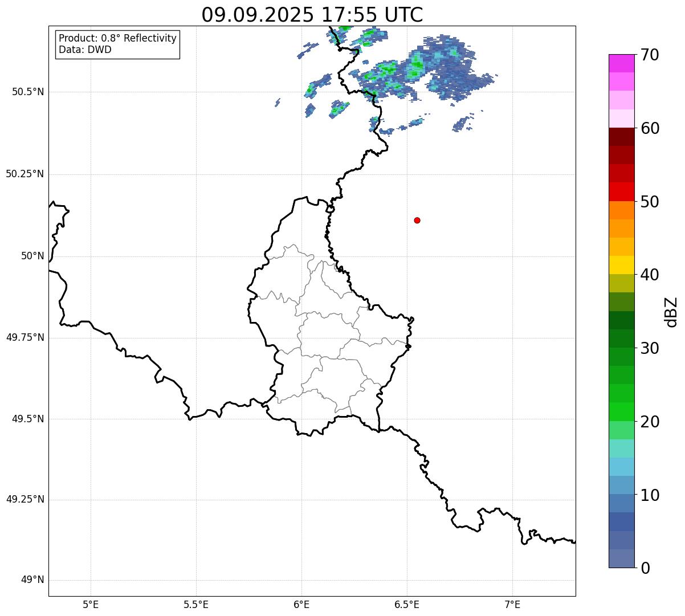Click the 49.75°N latitude label
This screenshot has width=685, height=616.
click(x=25, y=337)
